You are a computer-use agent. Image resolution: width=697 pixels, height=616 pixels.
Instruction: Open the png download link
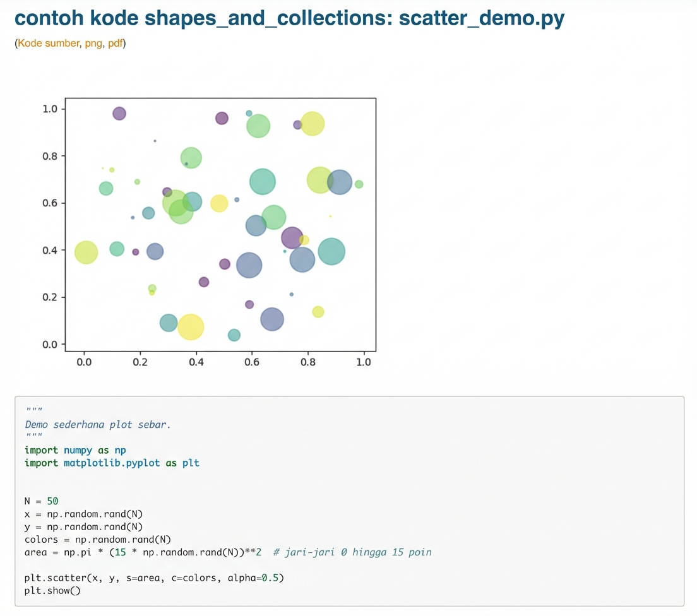click(93, 44)
